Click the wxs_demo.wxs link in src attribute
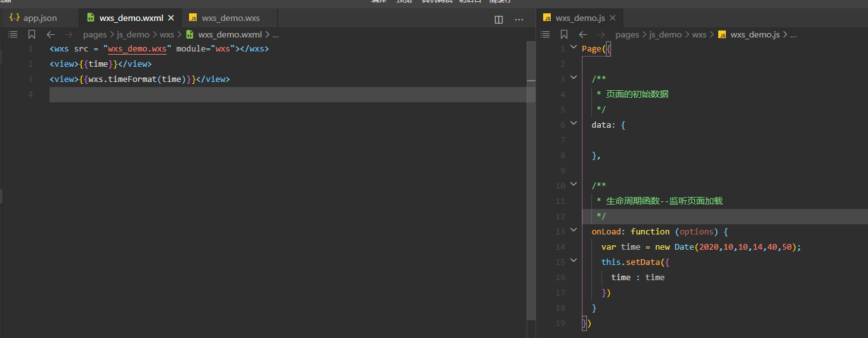868x338 pixels. point(137,49)
